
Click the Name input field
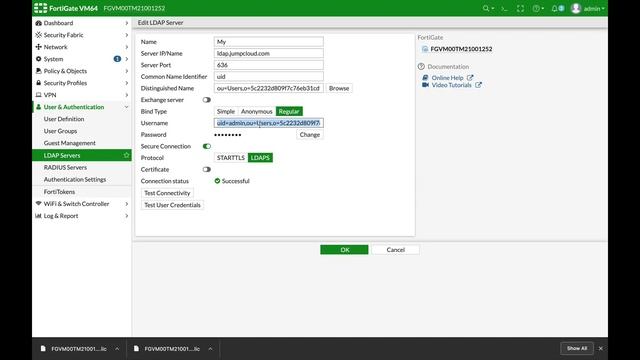(x=269, y=42)
